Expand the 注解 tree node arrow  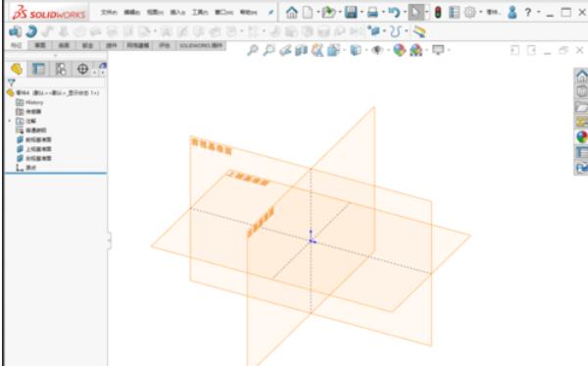click(10, 121)
